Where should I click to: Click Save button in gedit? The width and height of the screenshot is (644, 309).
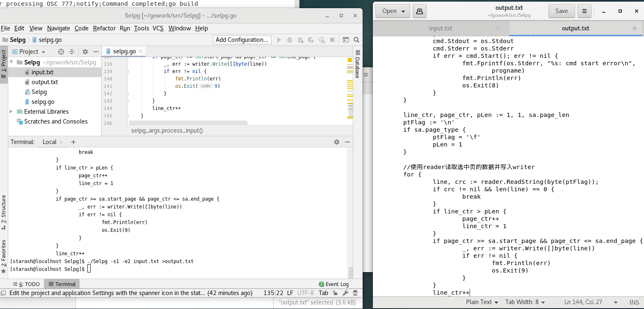[x=562, y=11]
